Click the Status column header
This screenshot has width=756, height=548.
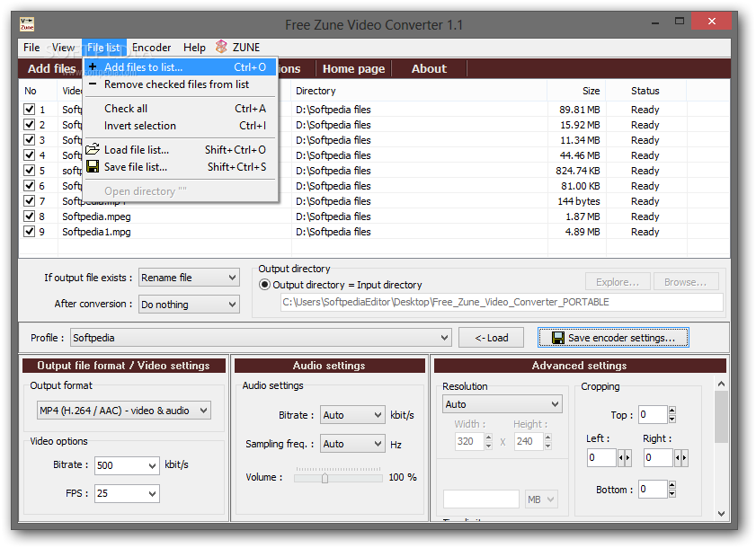645,91
